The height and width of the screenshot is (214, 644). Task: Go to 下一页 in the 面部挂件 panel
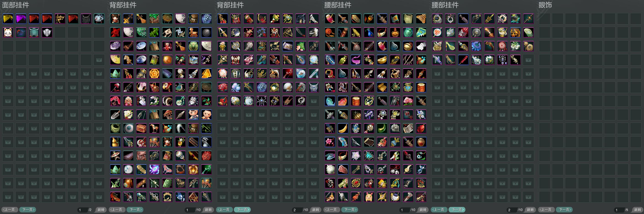(x=28, y=210)
